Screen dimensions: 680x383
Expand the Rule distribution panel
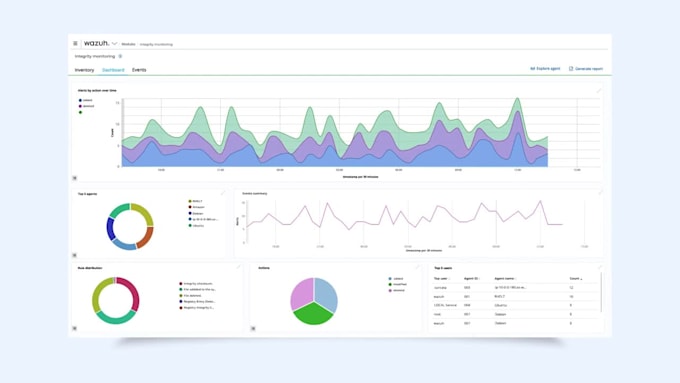pyautogui.click(x=239, y=268)
